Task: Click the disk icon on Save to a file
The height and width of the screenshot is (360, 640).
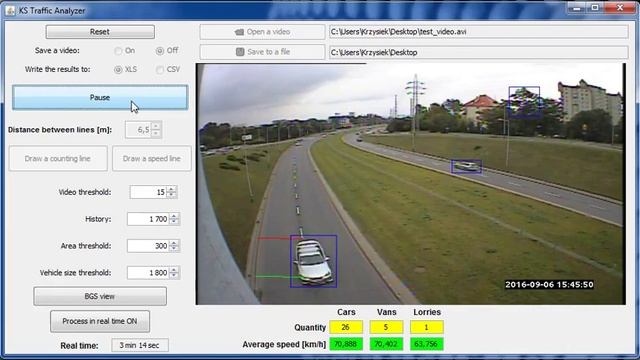Action: pos(240,52)
